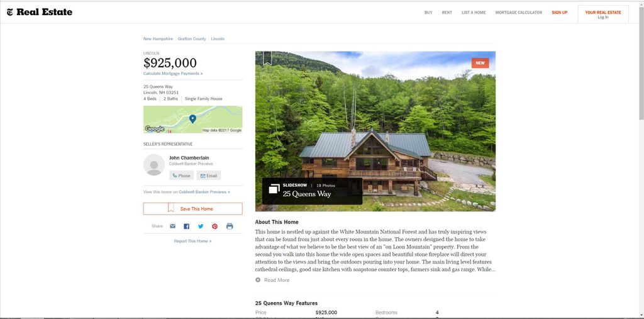
Task: Click Calculate Mortgage Payments link
Action: [173, 74]
